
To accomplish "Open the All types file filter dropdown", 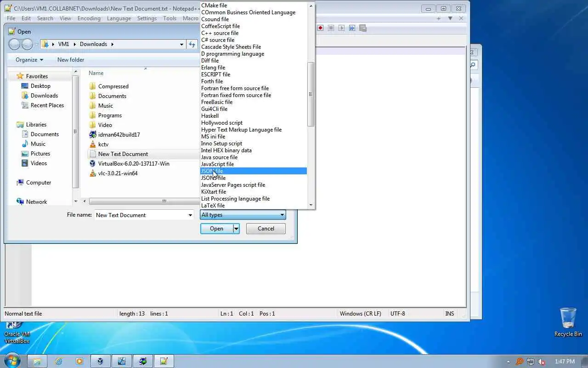I will click(x=243, y=215).
